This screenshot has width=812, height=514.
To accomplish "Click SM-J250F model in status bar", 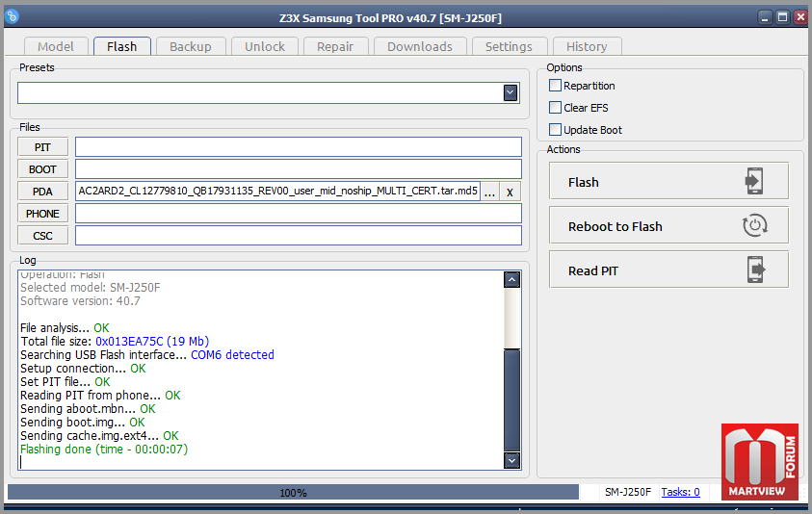I will 628,492.
